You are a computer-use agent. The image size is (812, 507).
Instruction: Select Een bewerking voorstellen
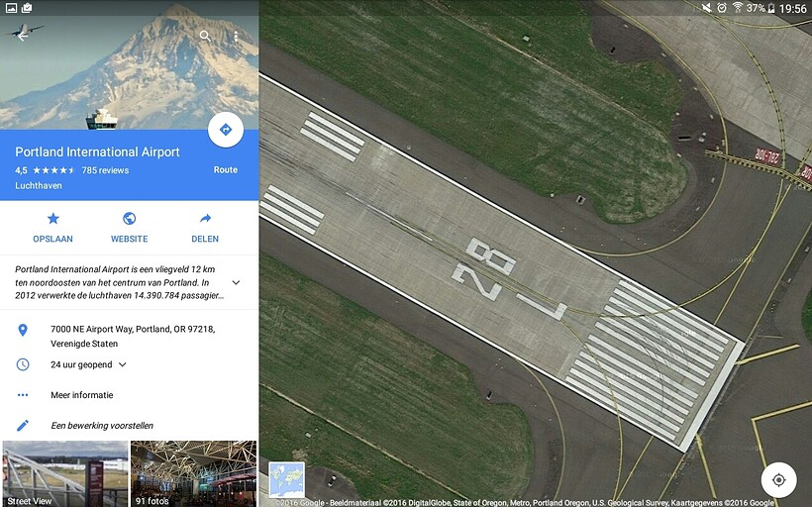pos(102,426)
